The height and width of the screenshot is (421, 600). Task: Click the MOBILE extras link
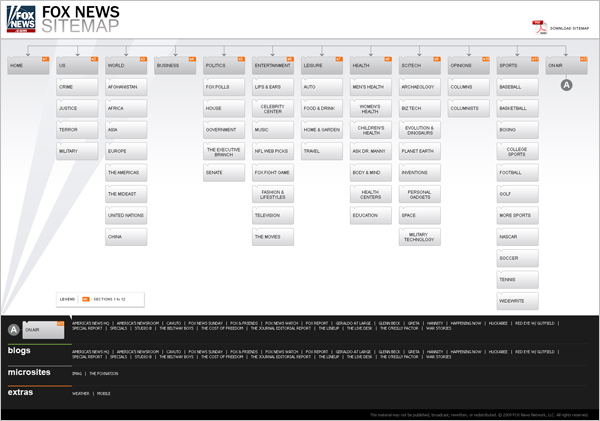[x=104, y=393]
